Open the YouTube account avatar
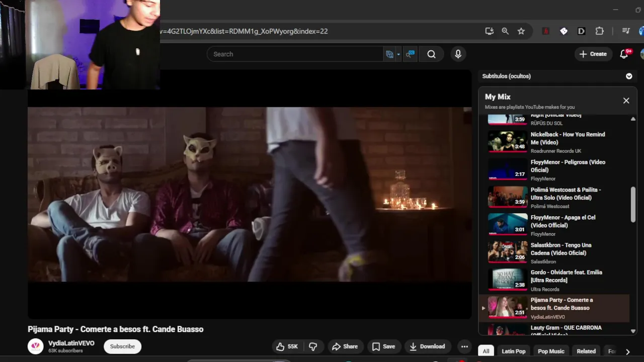The height and width of the screenshot is (362, 644). point(642,54)
